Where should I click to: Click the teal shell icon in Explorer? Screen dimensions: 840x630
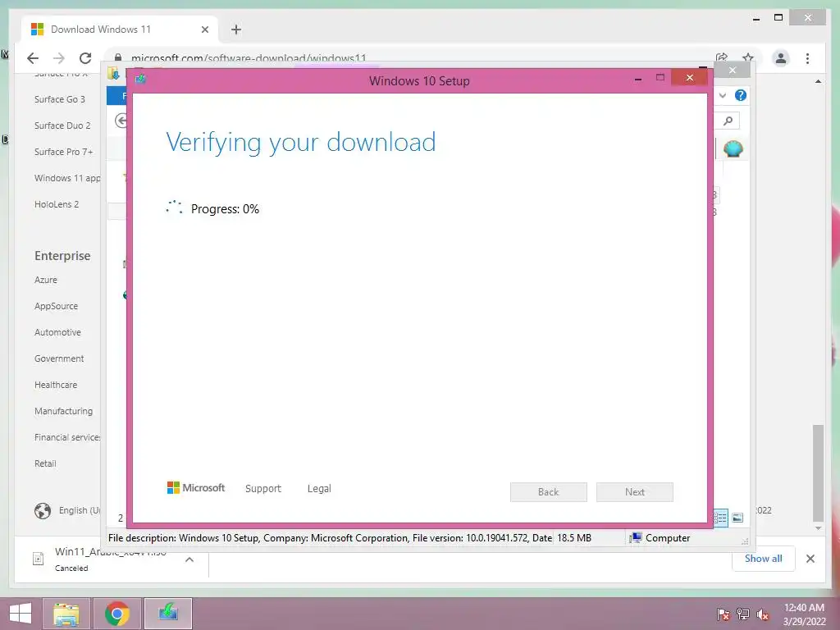(733, 148)
